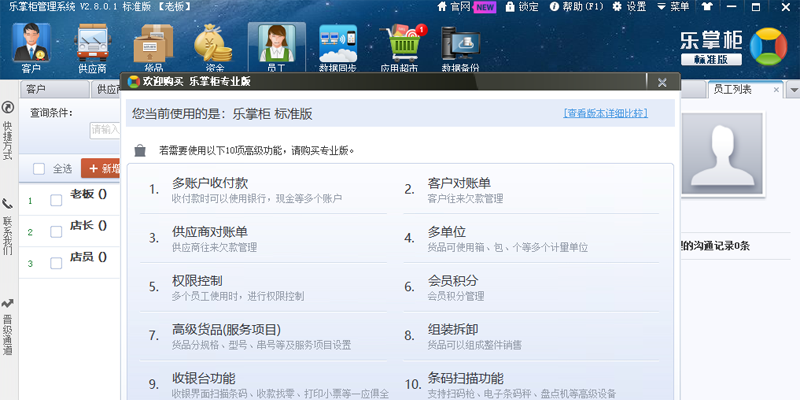
Task: Click the employee avatar thumbnail
Action: click(722, 154)
